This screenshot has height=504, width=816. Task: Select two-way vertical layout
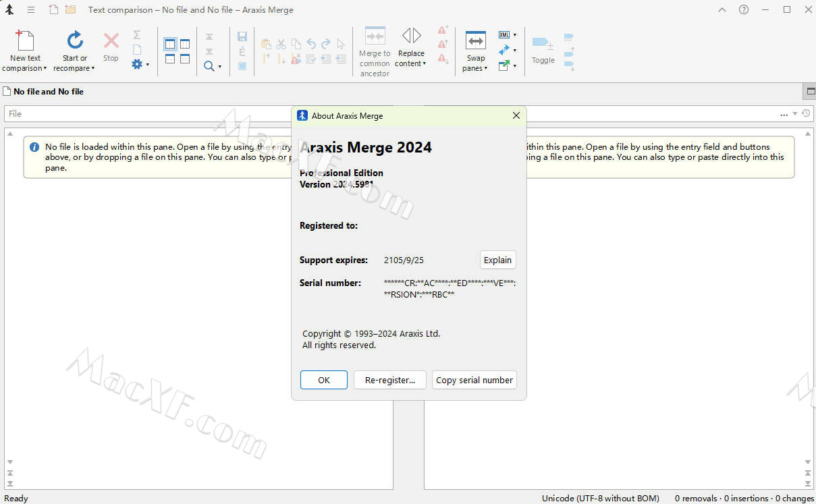(x=170, y=44)
